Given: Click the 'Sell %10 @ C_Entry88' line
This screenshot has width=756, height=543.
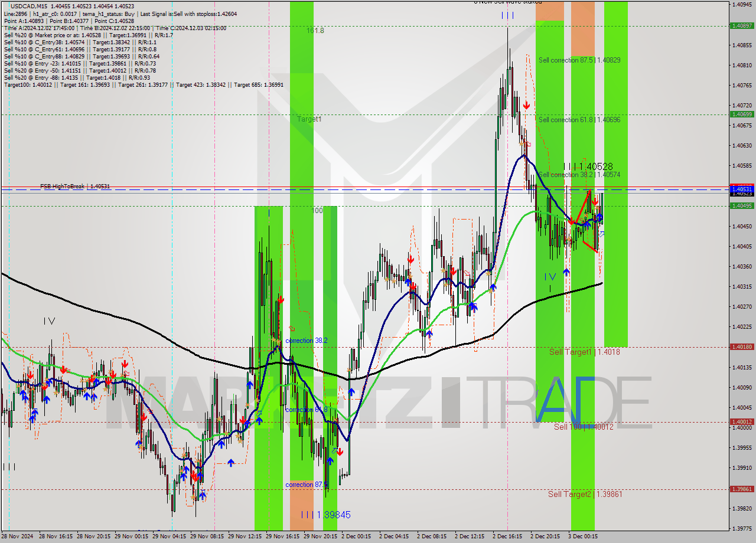Looking at the screenshot, I should (x=81, y=56).
